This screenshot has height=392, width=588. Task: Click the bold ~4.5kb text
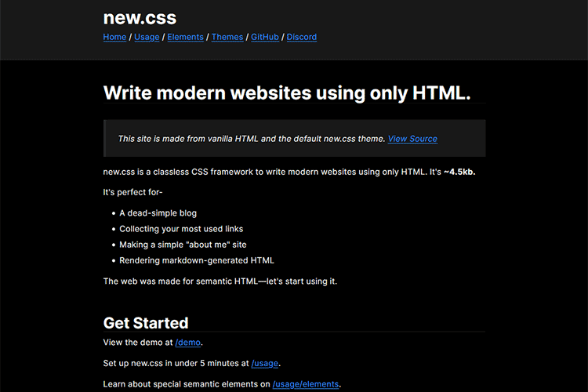pyautogui.click(x=459, y=172)
